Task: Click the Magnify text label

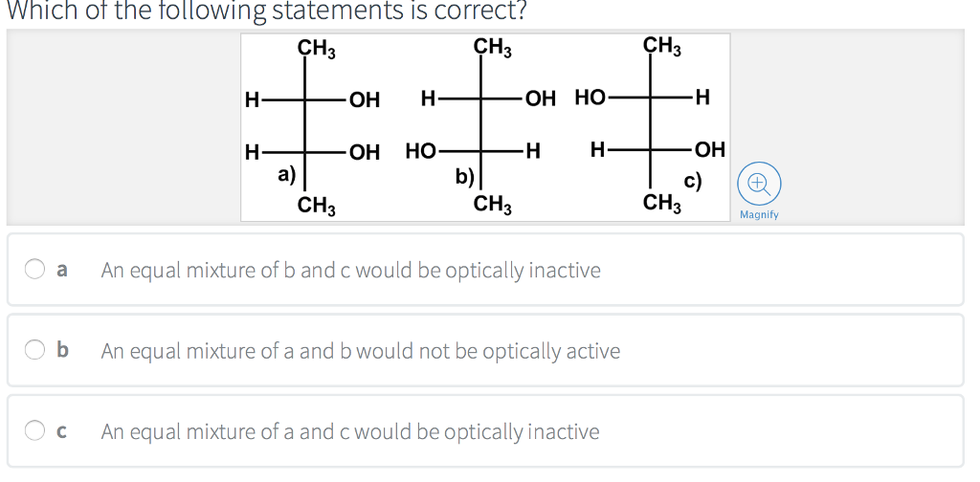Action: (759, 215)
